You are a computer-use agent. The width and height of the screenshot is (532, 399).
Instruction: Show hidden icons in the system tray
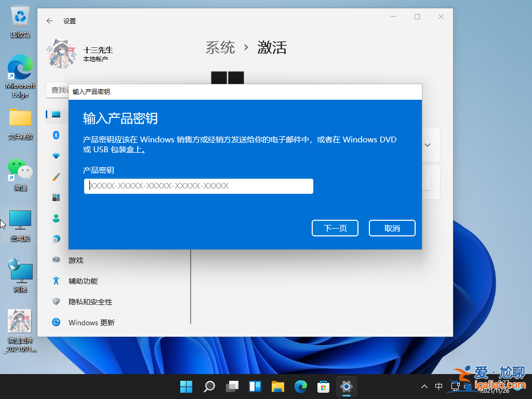click(x=424, y=387)
